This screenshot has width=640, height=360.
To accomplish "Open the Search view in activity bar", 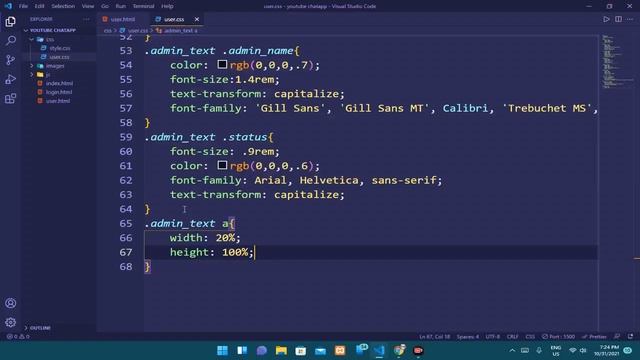I will tap(11, 40).
